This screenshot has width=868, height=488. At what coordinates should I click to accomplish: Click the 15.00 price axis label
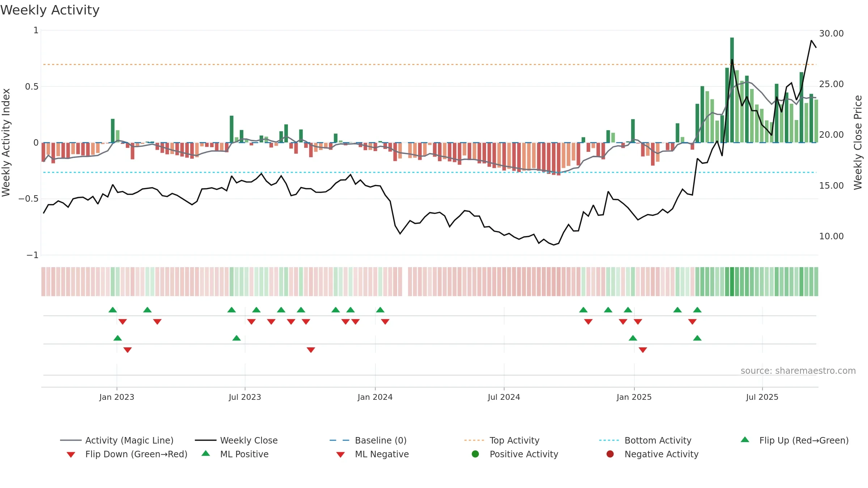point(831,185)
